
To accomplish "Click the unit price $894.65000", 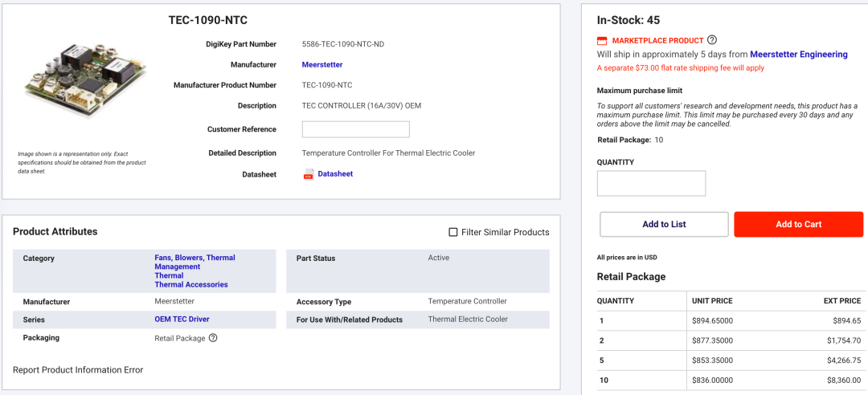I will tap(712, 321).
